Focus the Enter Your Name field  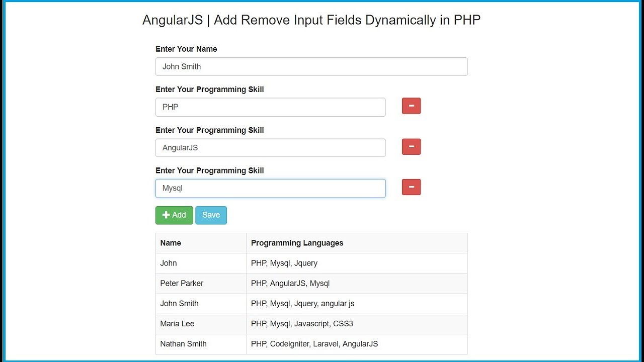point(311,67)
